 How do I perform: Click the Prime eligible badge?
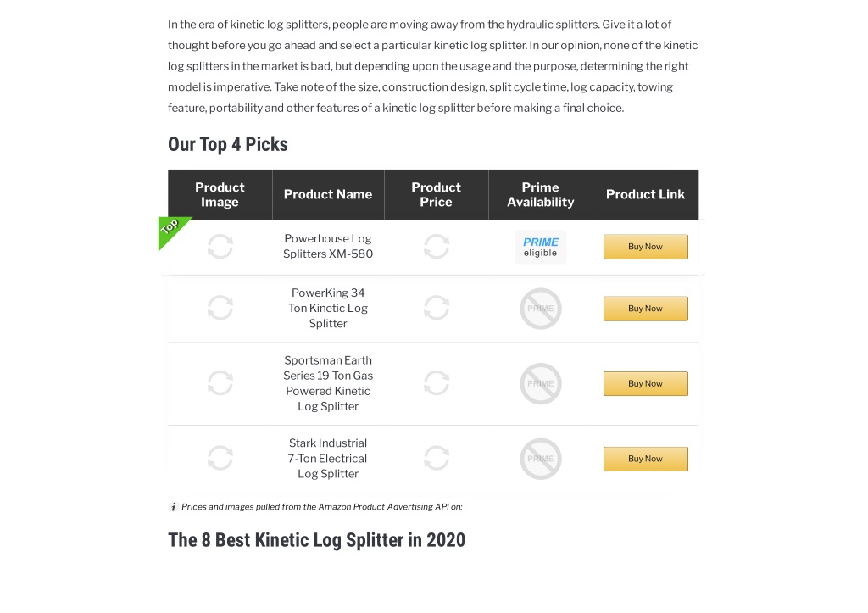(x=540, y=247)
